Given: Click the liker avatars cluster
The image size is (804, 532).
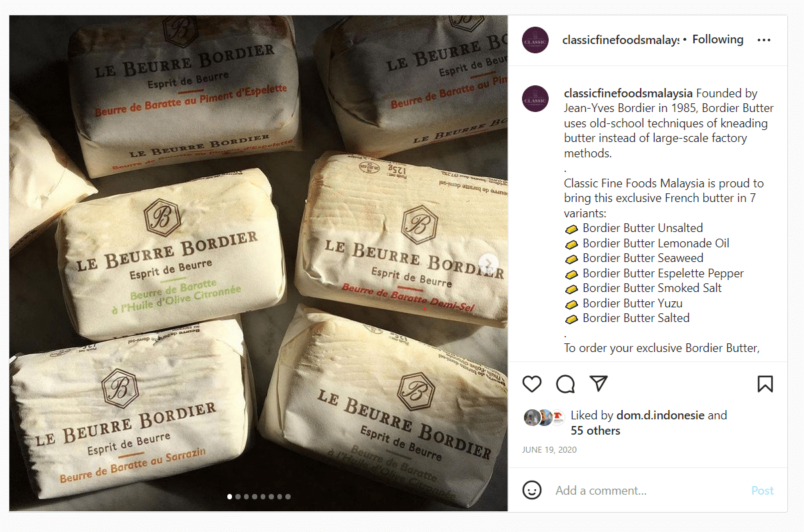Looking at the screenshot, I should point(544,417).
